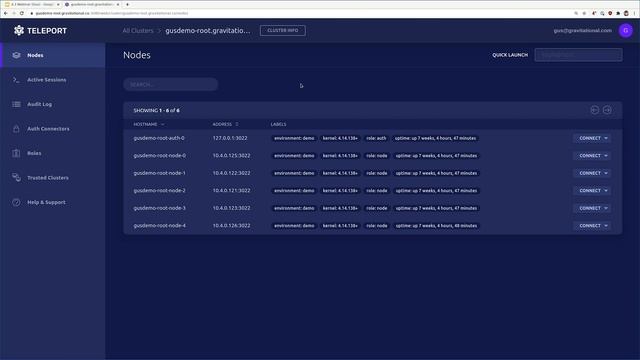Click the Showing 1 - 6 of 6 text
640x360 pixels.
coord(156,111)
